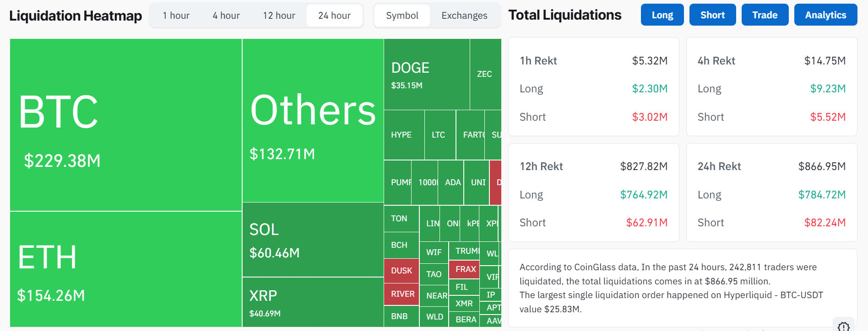
Task: Select the DOGE tile
Action: click(426, 73)
